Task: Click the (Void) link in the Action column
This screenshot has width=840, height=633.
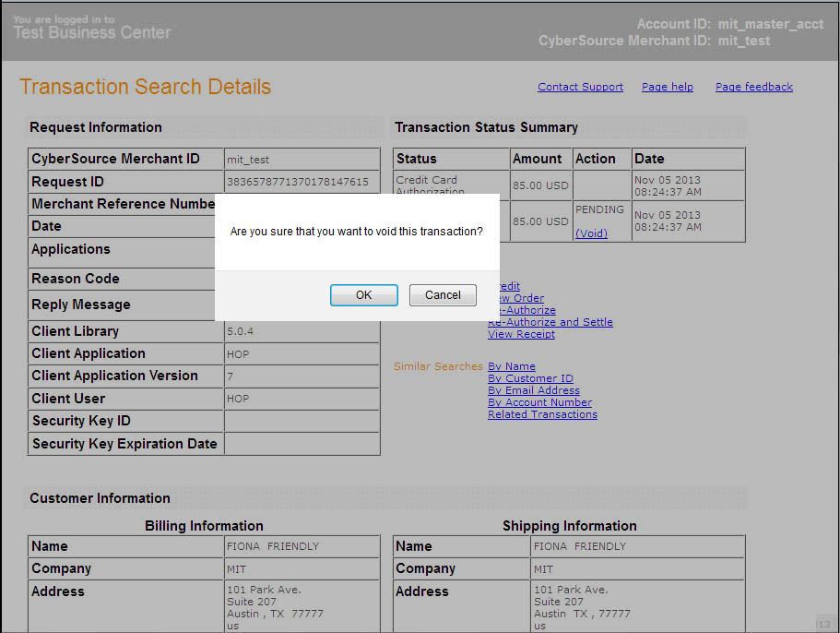Action: pos(591,233)
